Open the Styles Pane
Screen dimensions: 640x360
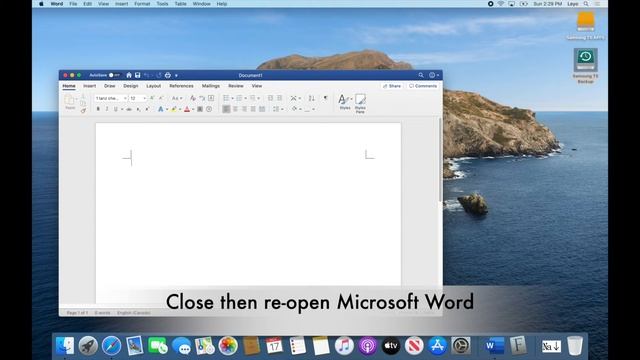pyautogui.click(x=360, y=103)
